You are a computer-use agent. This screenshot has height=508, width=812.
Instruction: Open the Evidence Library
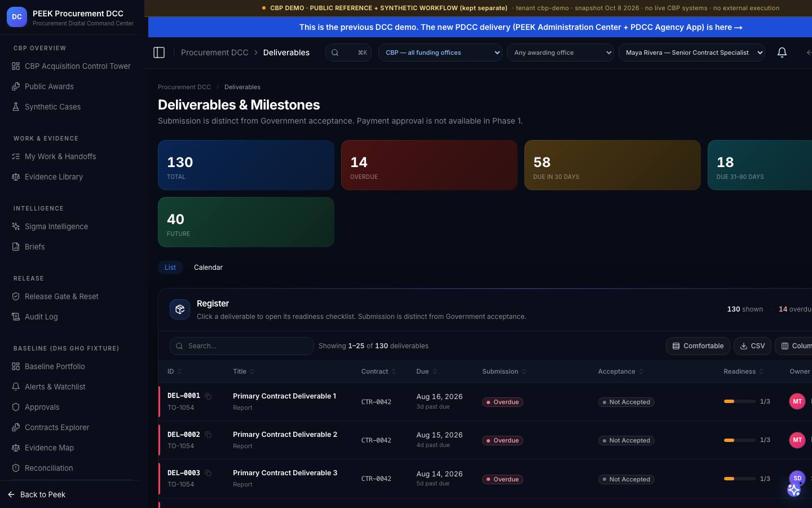71,177
